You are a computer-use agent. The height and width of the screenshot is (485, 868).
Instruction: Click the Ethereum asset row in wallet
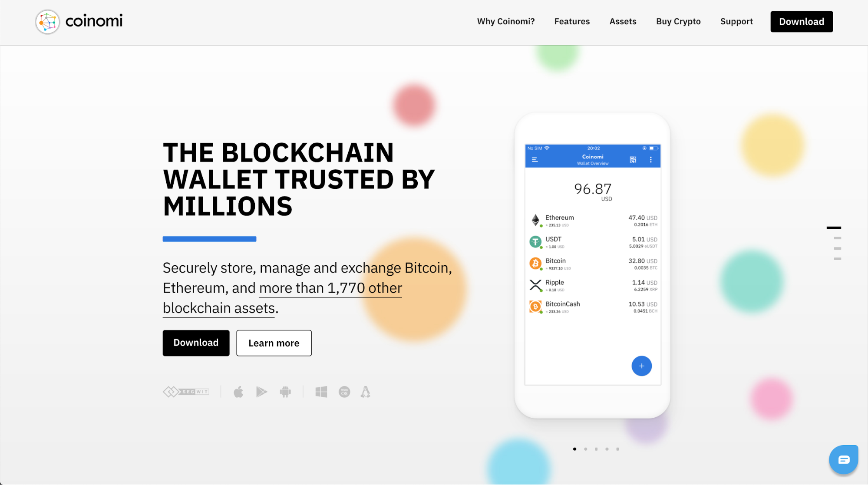[x=592, y=221]
